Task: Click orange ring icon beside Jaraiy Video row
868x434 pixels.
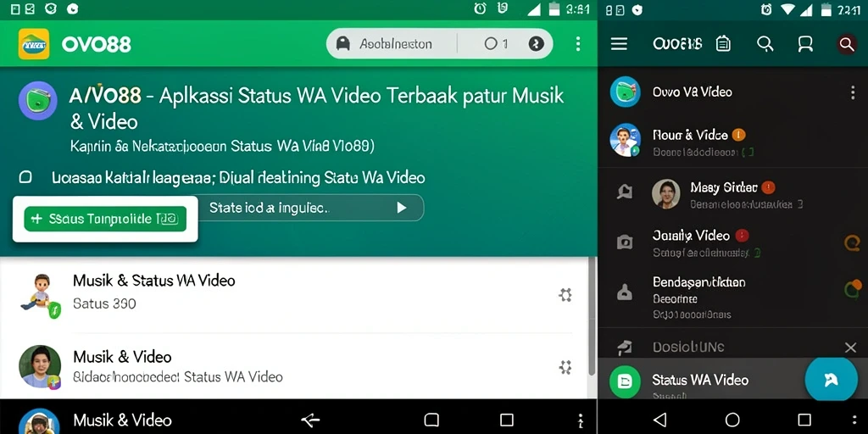Action: click(853, 242)
